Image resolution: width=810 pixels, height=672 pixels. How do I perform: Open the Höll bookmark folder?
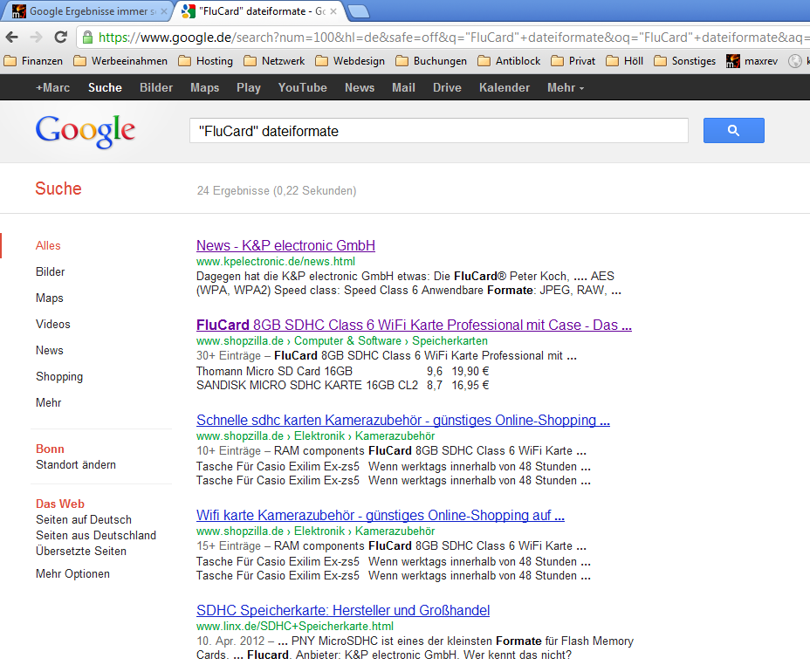pos(625,61)
